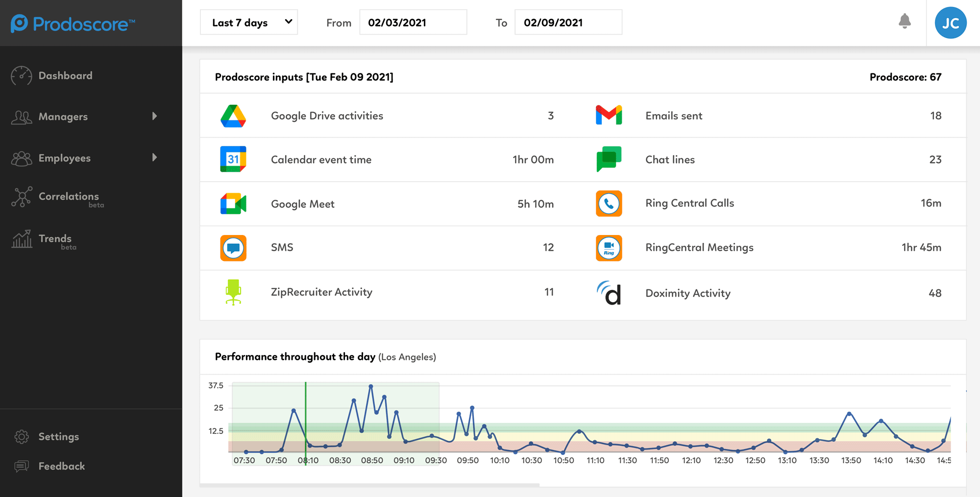Open the Dashboard gauge icon
This screenshot has width=980, height=497.
pos(22,76)
